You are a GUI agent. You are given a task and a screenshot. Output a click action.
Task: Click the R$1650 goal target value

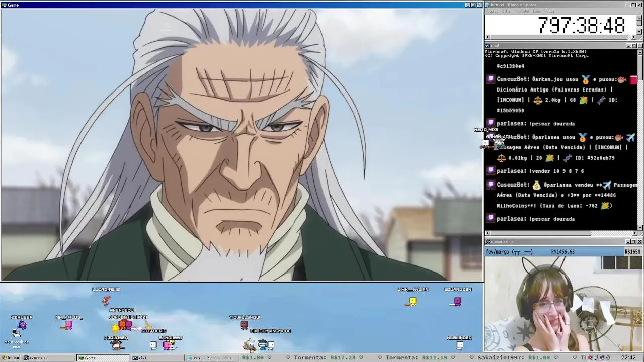(x=632, y=252)
